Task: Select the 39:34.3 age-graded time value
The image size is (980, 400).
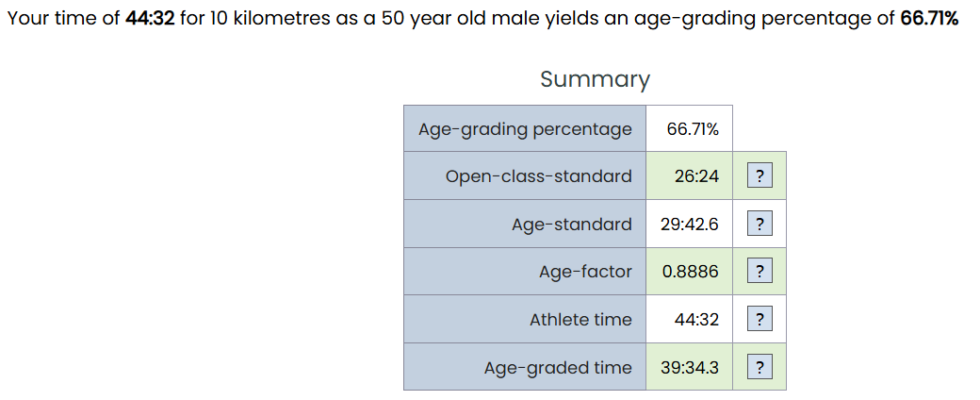Action: point(690,367)
